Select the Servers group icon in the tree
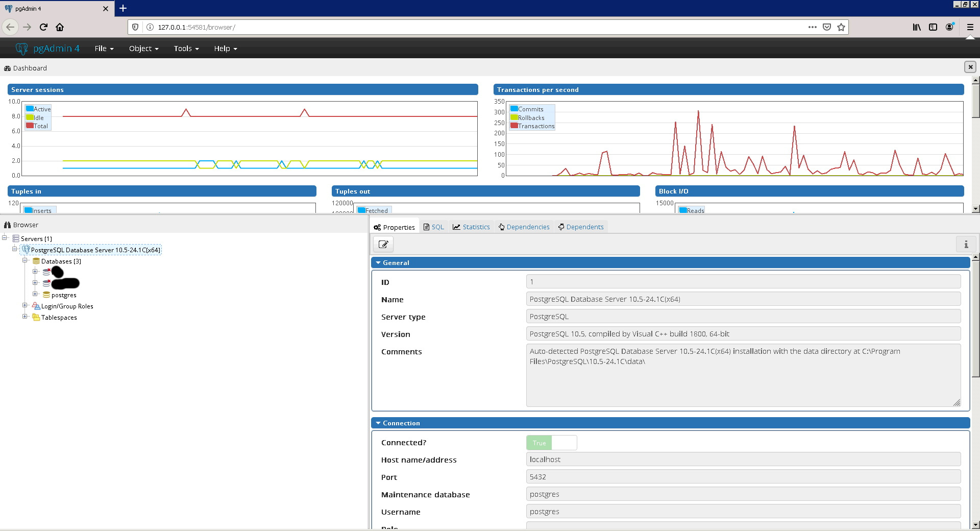Viewport: 980px width, 531px height. 16,238
